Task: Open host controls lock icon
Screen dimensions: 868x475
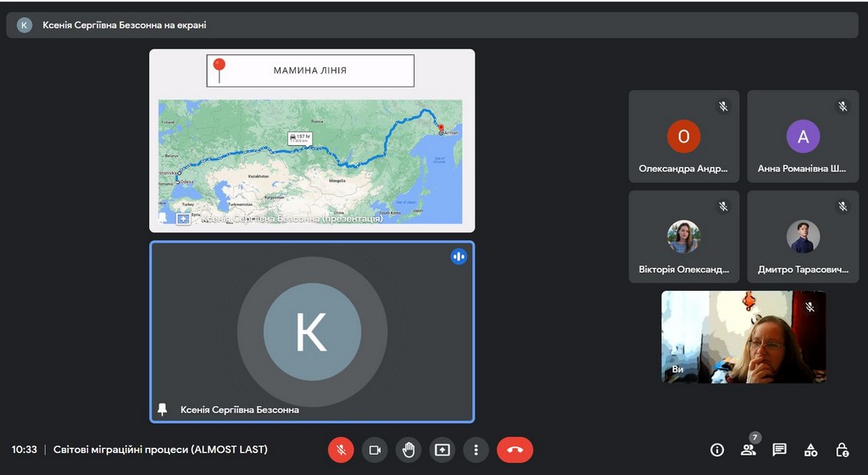Action: point(842,450)
